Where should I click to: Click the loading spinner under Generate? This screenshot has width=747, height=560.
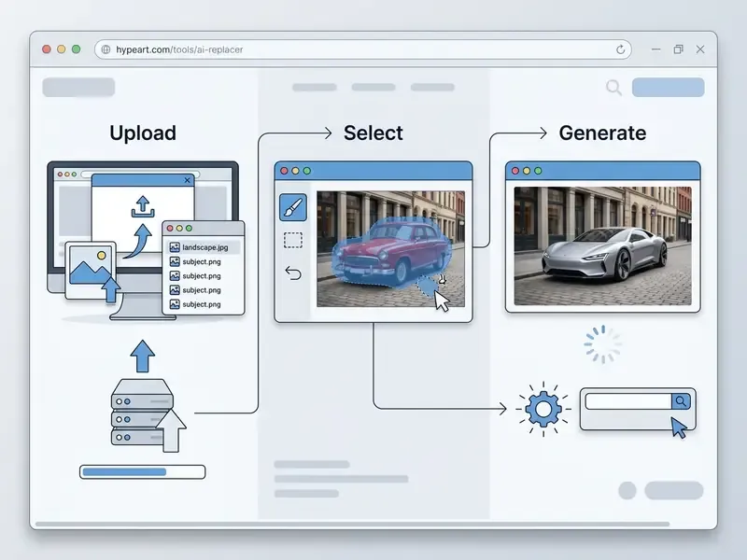click(602, 344)
